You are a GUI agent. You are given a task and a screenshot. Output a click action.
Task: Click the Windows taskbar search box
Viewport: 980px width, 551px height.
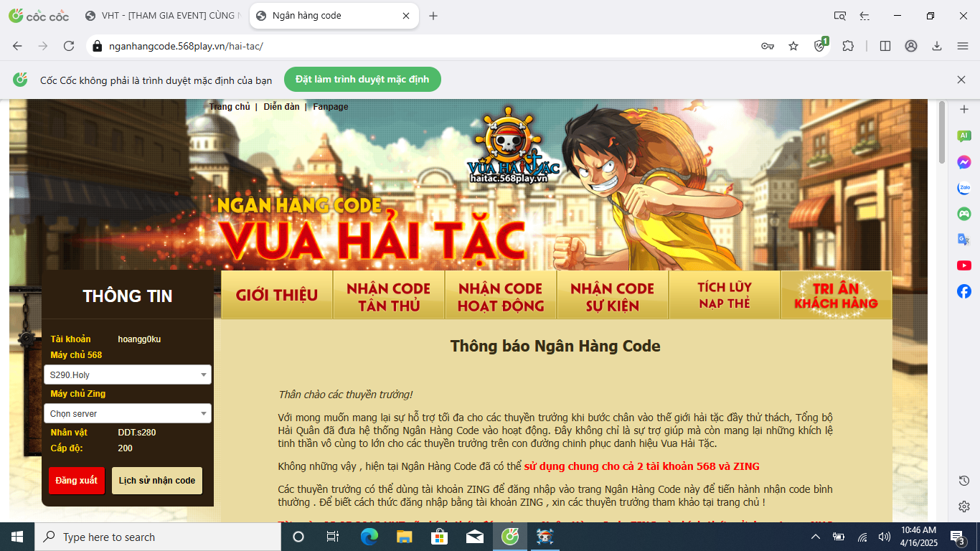click(158, 537)
